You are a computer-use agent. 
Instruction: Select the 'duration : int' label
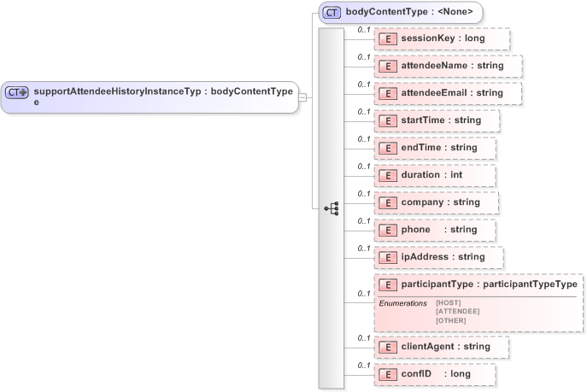(x=431, y=175)
